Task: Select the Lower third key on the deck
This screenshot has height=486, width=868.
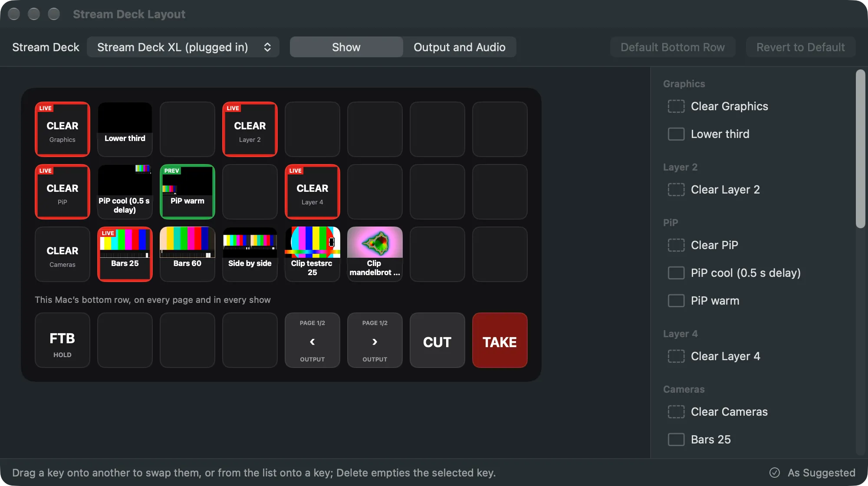Action: tap(125, 129)
